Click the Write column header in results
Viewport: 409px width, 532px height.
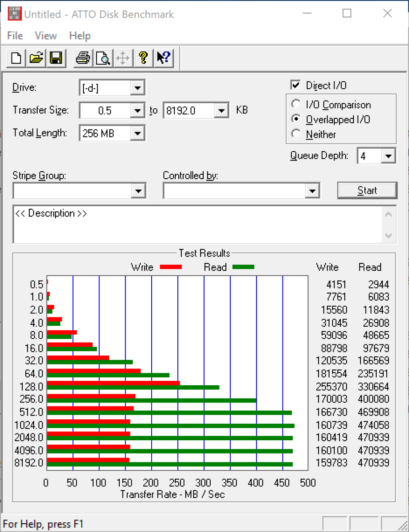pyautogui.click(x=327, y=267)
